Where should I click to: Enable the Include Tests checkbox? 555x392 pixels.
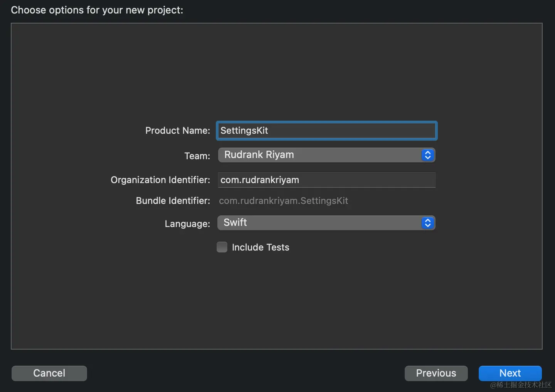pyautogui.click(x=222, y=247)
